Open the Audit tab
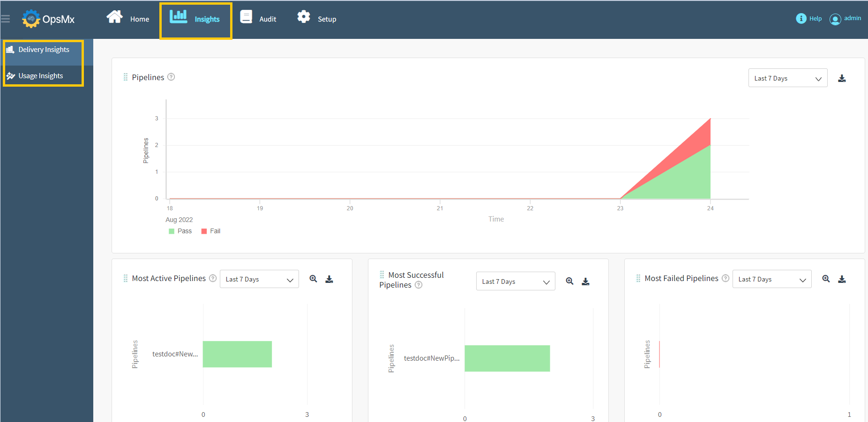Viewport: 868px width, 422px height. click(259, 19)
